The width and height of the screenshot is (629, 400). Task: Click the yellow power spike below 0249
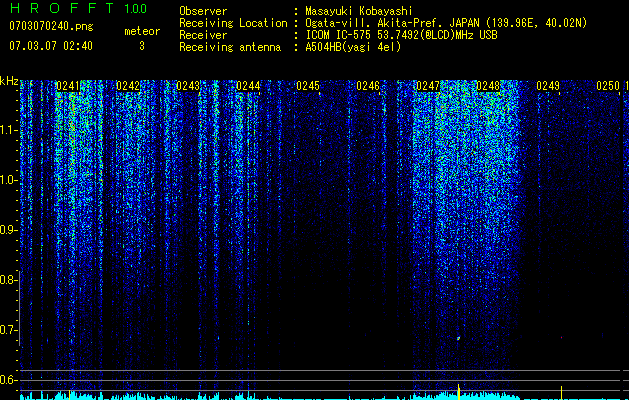tap(561, 393)
